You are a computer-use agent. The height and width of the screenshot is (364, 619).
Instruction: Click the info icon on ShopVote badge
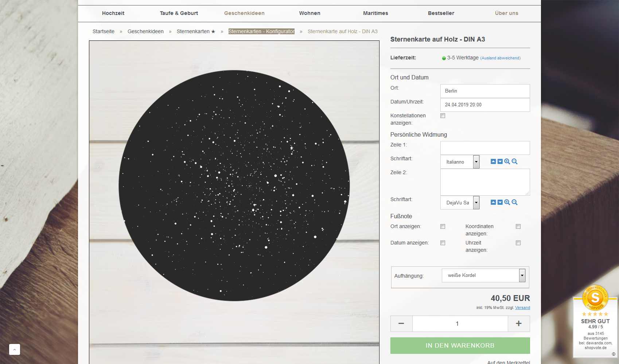point(614,354)
